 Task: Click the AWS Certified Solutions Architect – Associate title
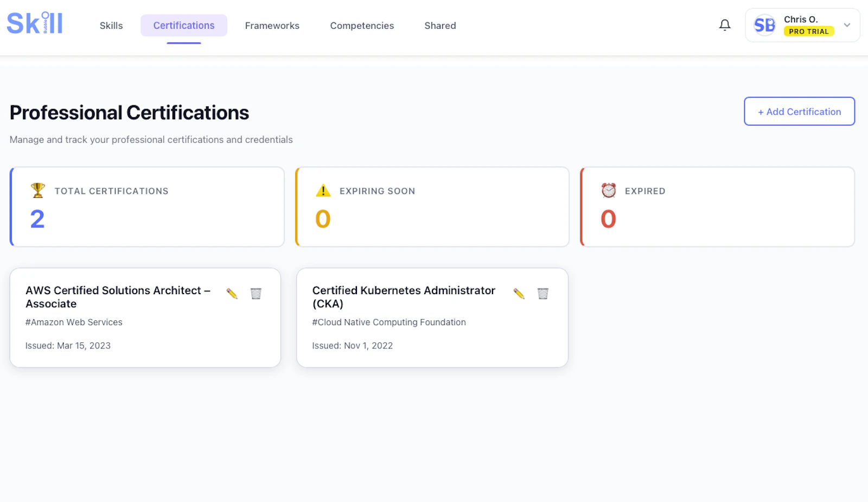pos(118,297)
